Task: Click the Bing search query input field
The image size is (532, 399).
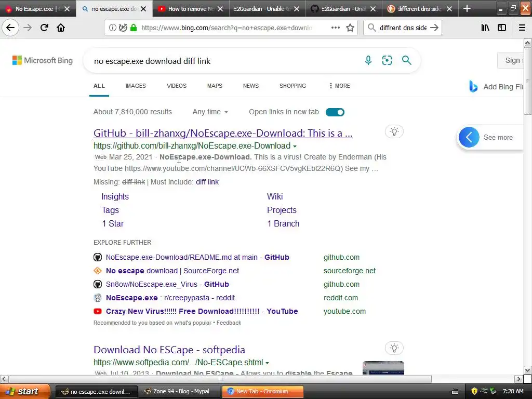Action: coord(224,61)
